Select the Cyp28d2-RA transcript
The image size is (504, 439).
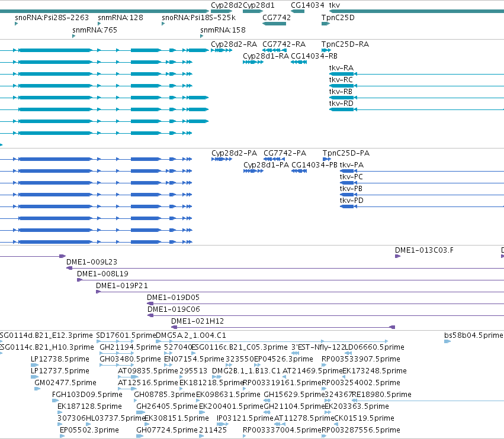tap(221, 50)
